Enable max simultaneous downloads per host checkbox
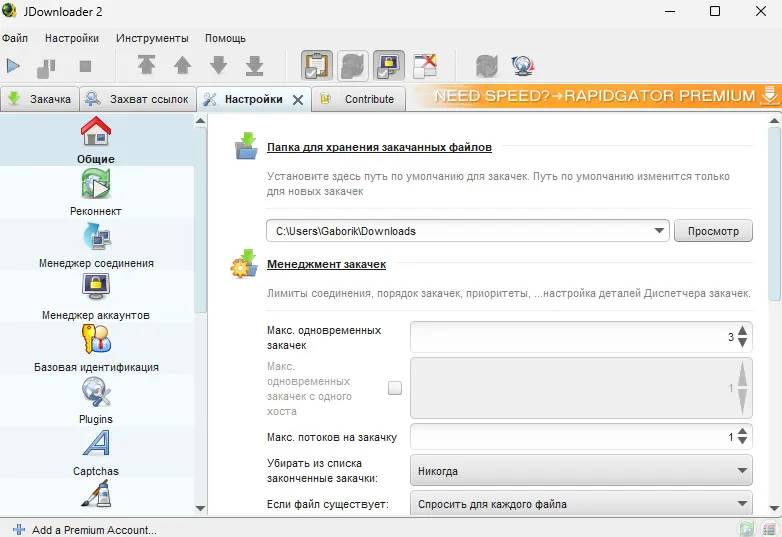The height and width of the screenshot is (537, 782). coord(395,388)
